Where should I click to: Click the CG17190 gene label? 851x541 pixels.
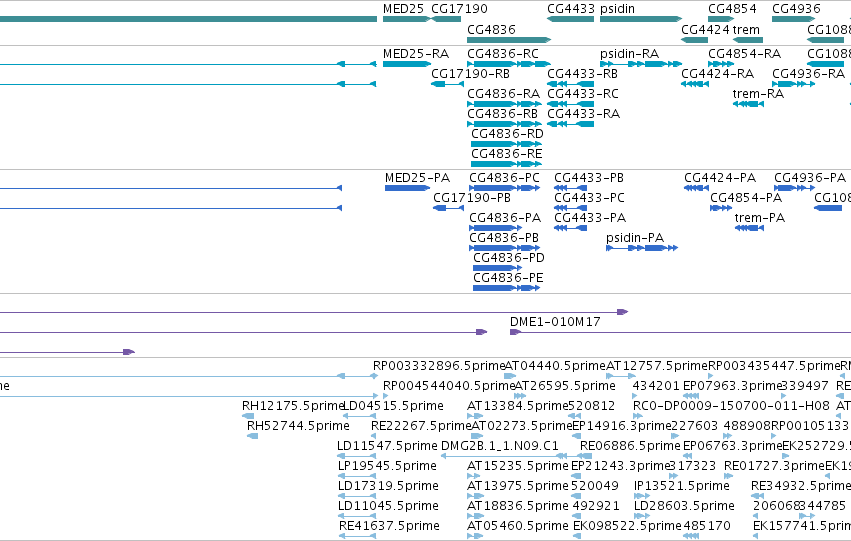[x=459, y=9]
